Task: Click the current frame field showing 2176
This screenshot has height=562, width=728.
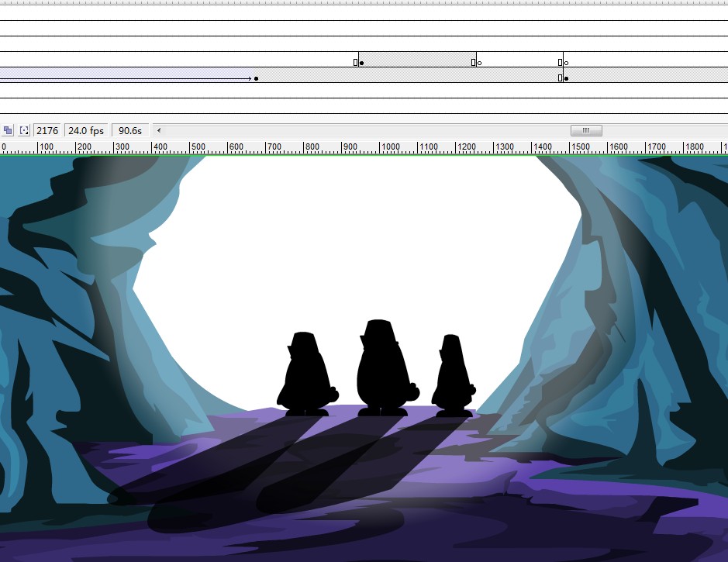Action: pos(47,130)
